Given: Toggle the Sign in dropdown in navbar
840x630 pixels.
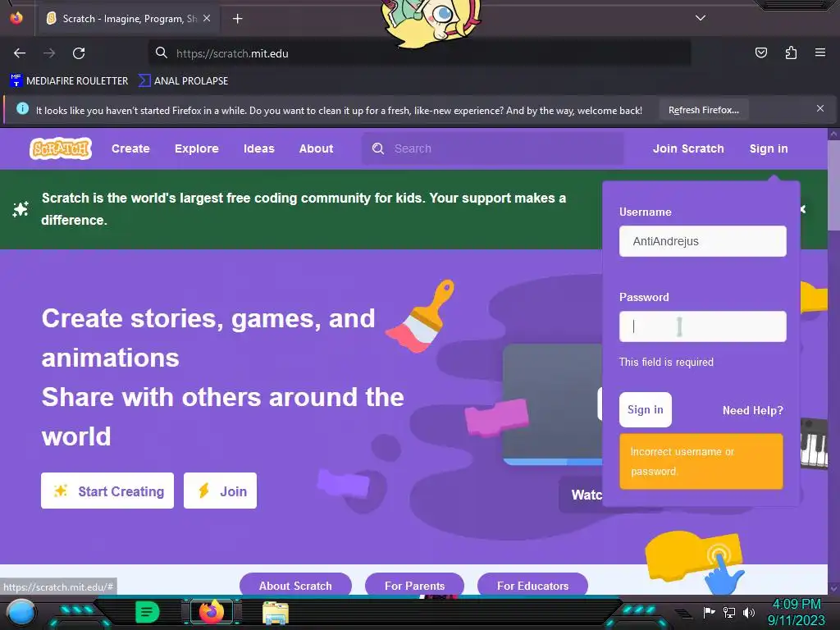Looking at the screenshot, I should click(x=768, y=148).
